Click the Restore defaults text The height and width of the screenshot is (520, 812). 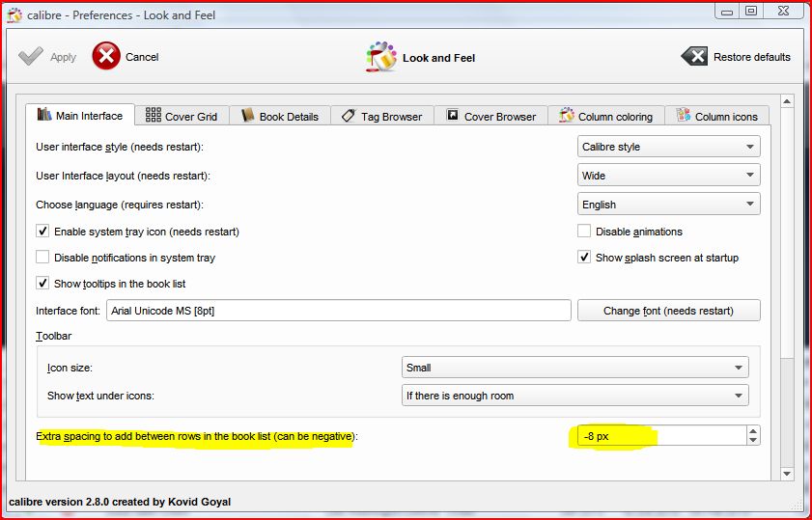tap(752, 57)
